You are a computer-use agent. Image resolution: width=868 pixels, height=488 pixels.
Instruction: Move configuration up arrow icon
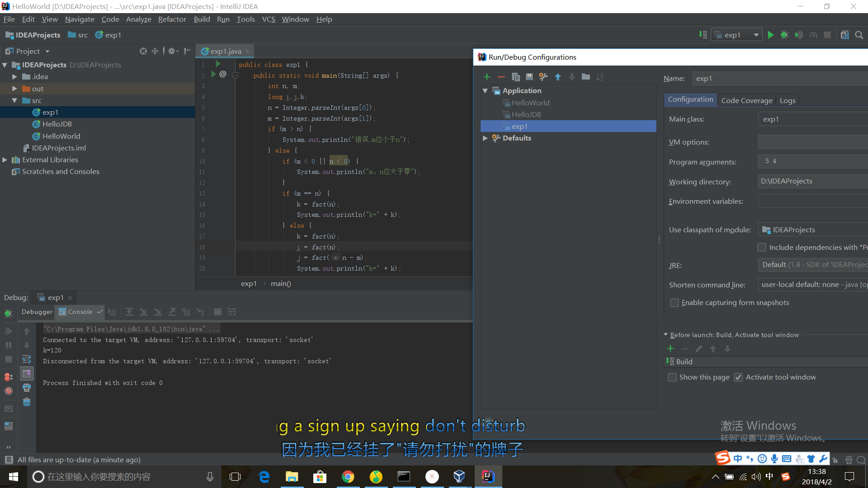[x=558, y=77]
